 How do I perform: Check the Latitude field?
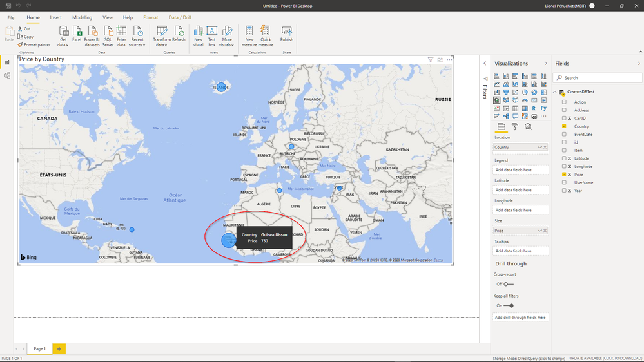[x=564, y=158]
